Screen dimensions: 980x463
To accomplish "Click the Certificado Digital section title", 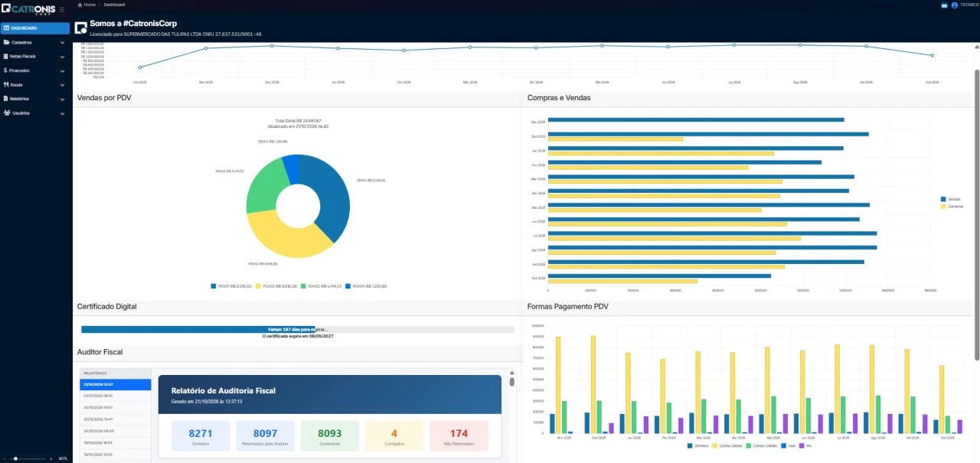I will (107, 306).
